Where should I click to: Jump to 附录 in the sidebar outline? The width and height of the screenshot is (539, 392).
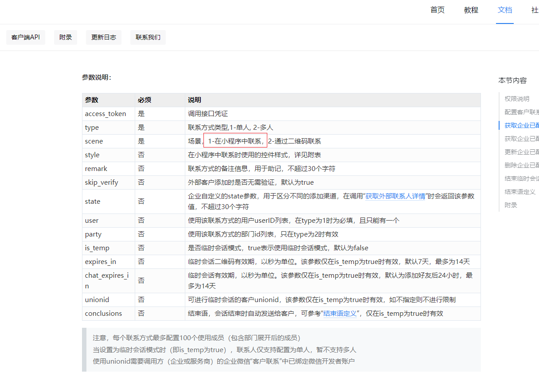pos(511,205)
